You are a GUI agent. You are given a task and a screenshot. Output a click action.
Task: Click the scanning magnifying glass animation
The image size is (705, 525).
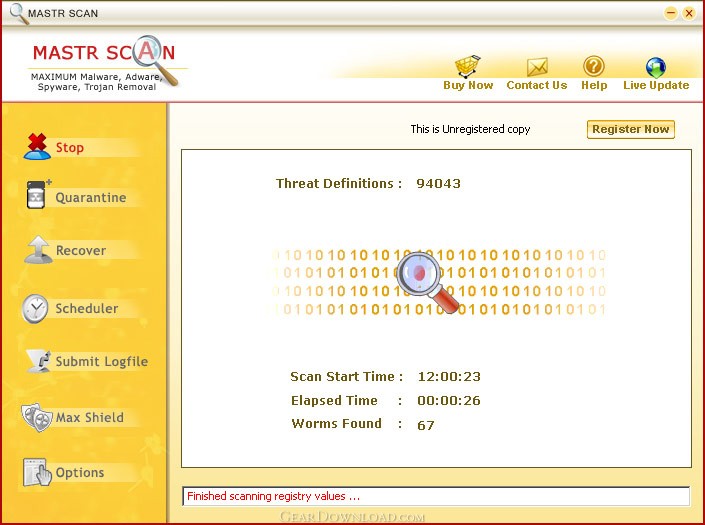[x=427, y=282]
